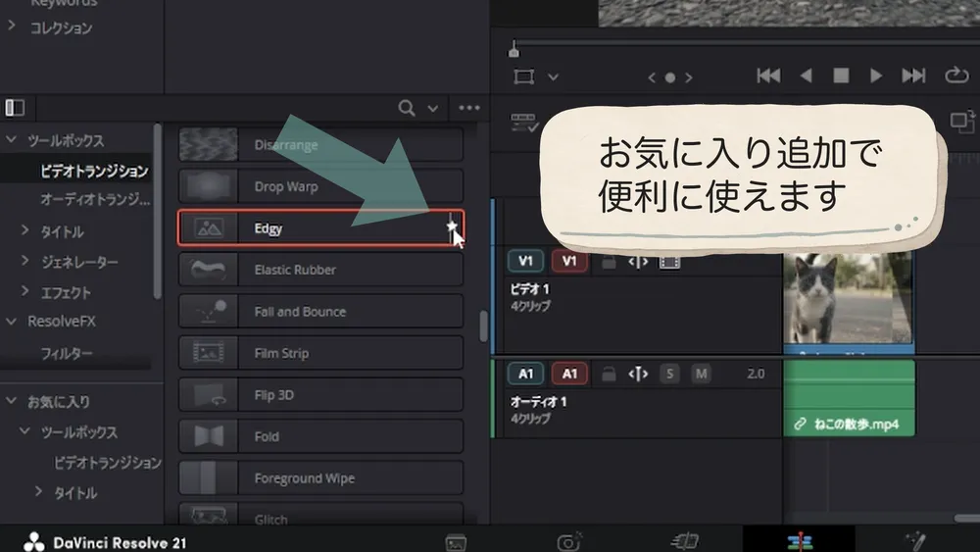This screenshot has width=980, height=552.
Task: Click the keyframe navigation dot control
Action: [x=670, y=77]
